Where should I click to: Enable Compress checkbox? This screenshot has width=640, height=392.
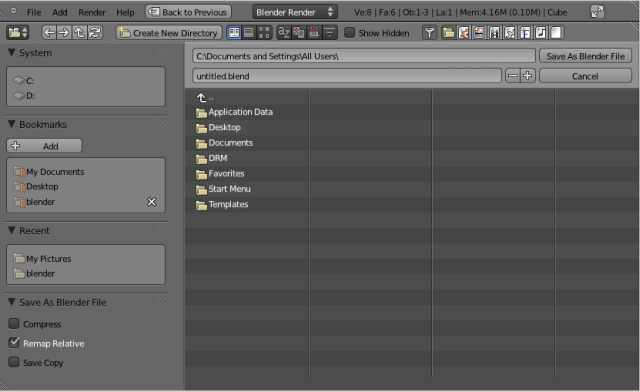pyautogui.click(x=14, y=324)
